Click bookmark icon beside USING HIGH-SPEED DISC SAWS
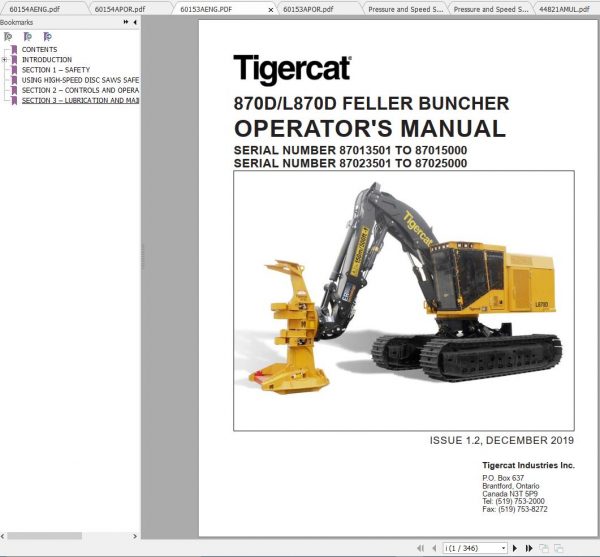The width and height of the screenshot is (600, 557). tap(14, 80)
